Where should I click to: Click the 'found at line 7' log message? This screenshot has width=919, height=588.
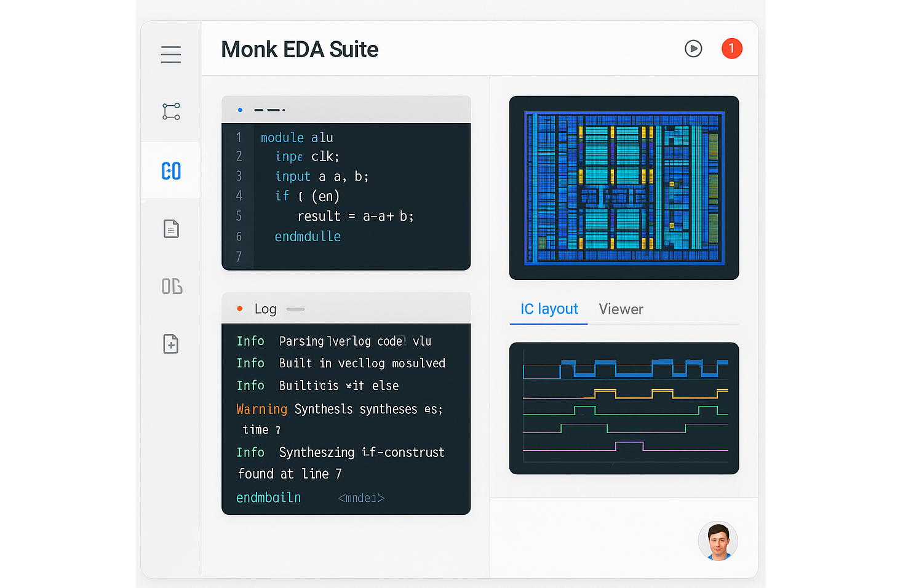290,474
